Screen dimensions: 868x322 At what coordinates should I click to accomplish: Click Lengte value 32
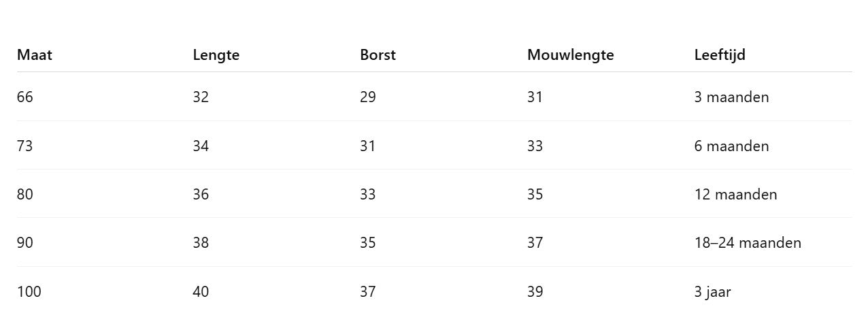pyautogui.click(x=201, y=97)
